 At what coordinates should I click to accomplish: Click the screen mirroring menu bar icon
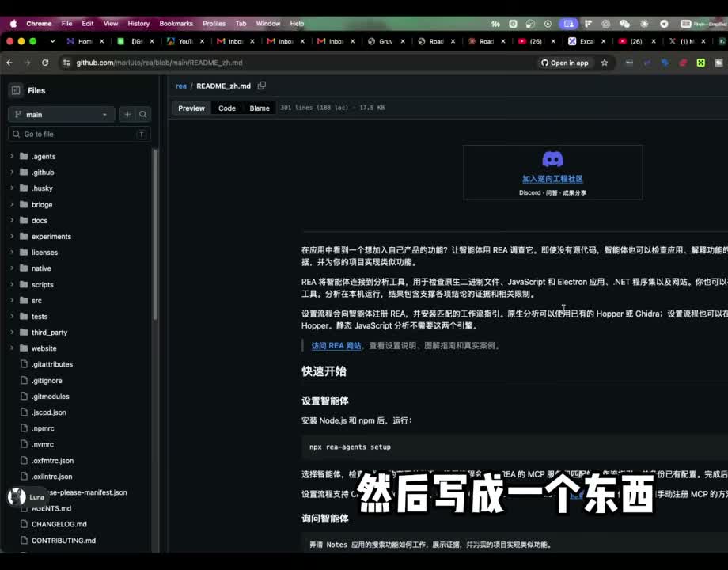(x=568, y=24)
